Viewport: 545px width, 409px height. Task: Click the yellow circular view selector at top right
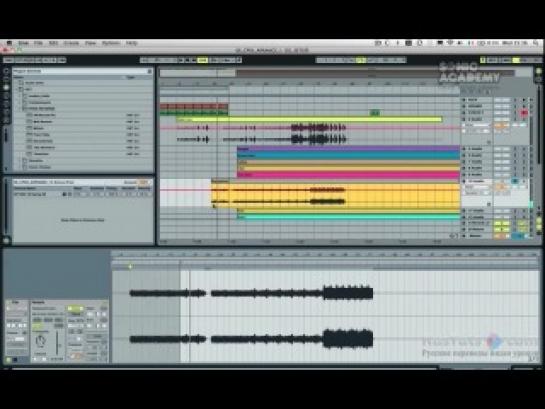538,71
